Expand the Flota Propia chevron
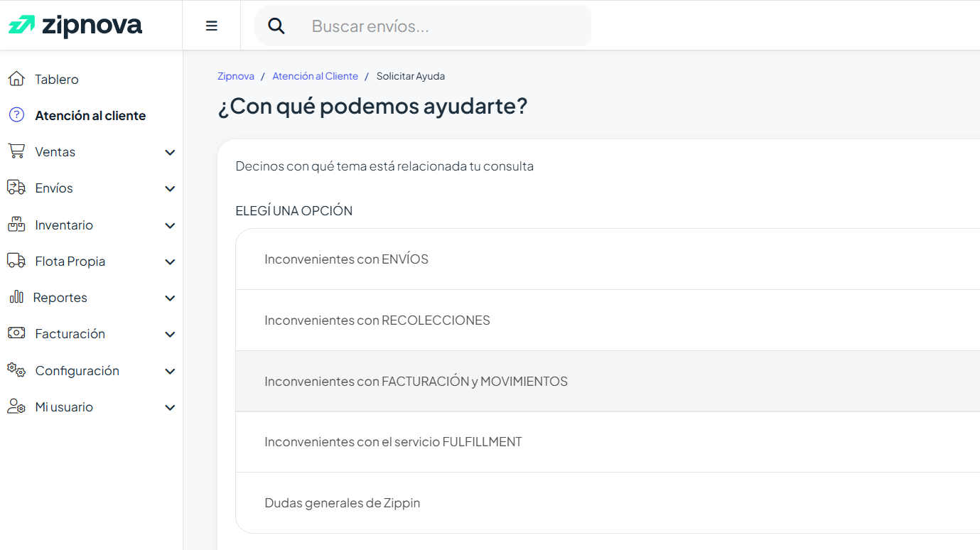Screen dimensions: 980x550 tap(170, 261)
